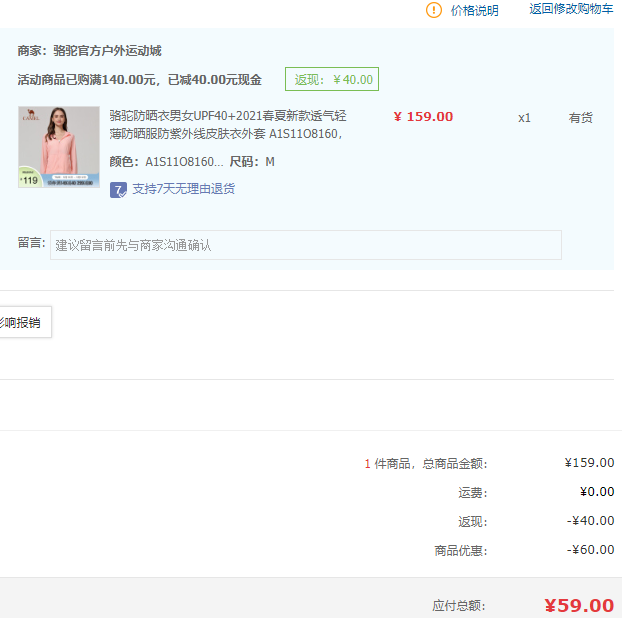Viewport: 622px width, 618px height.
Task: Open the 价格说明 link
Action: tap(474, 10)
